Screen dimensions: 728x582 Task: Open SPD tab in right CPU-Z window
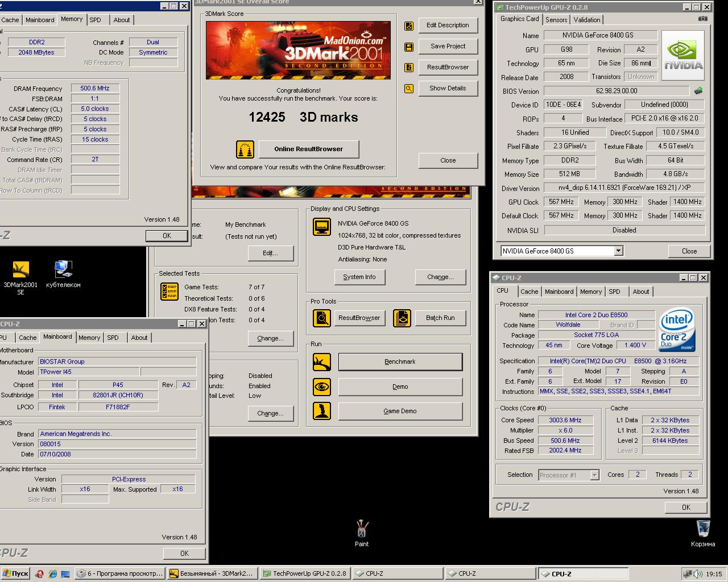pos(614,292)
